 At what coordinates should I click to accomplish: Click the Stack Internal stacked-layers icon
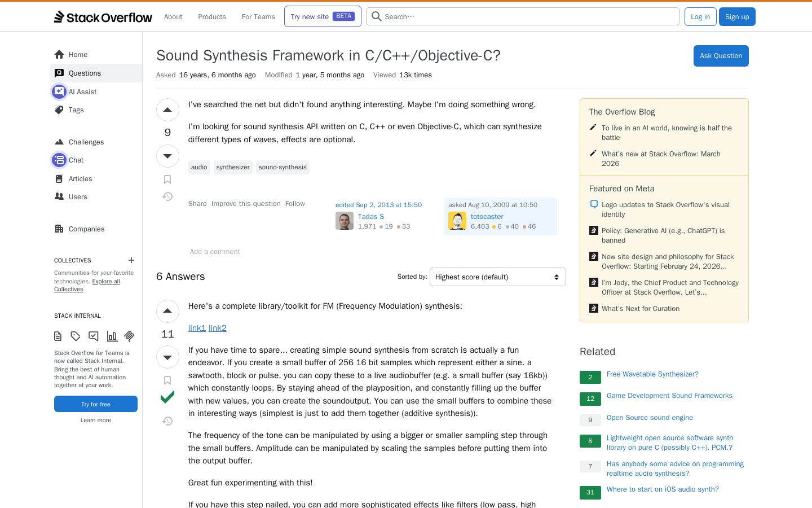pyautogui.click(x=129, y=336)
